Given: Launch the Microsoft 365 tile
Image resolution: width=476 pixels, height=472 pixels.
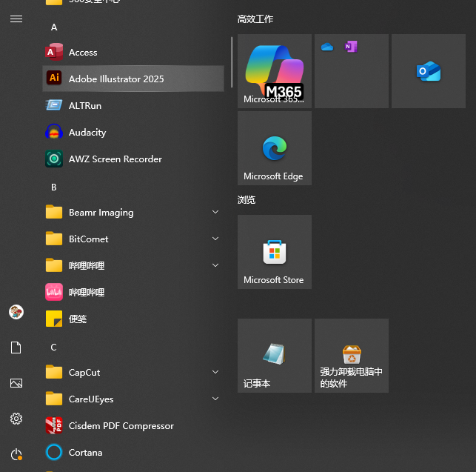Looking at the screenshot, I should tap(274, 71).
